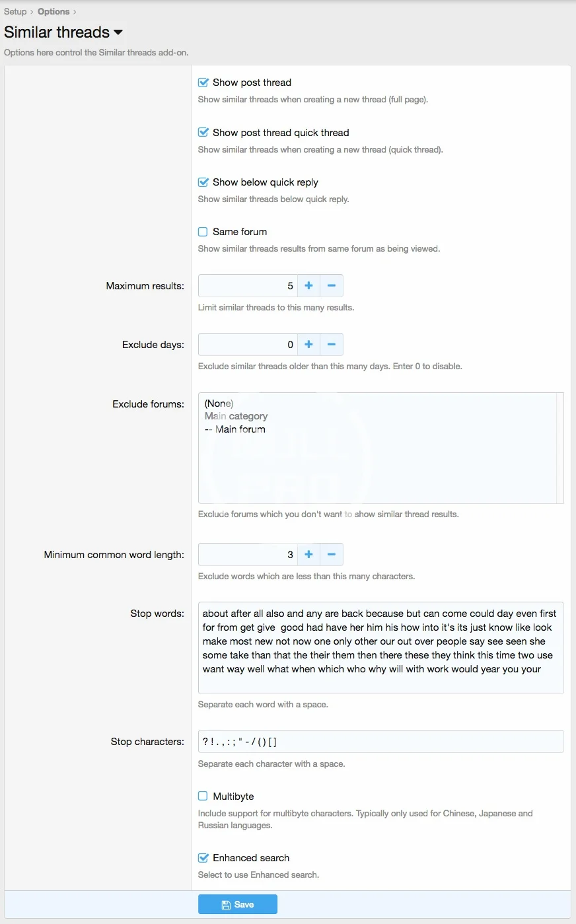Increase Maximum results with plus icon
This screenshot has width=576, height=924.
[x=308, y=286]
